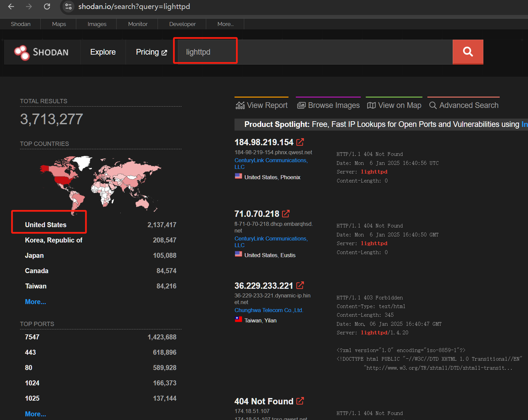The width and height of the screenshot is (528, 420).
Task: Filter results by port 1025
Action: [x=32, y=398]
